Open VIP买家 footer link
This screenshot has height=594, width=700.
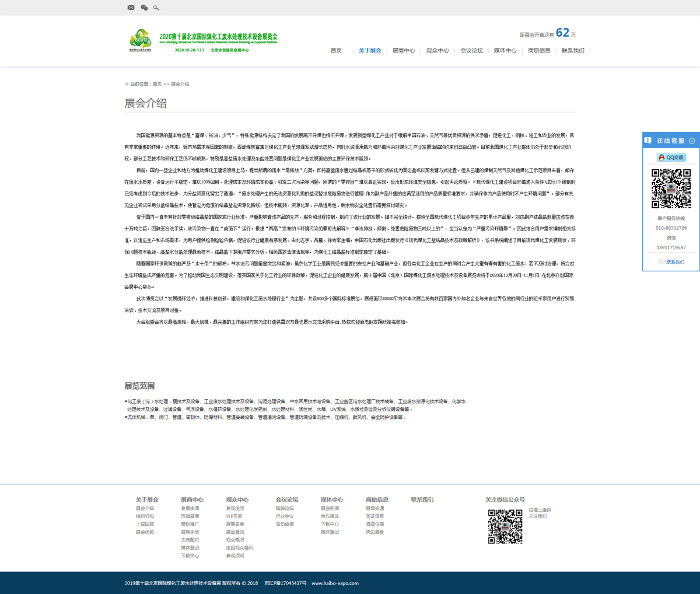(x=234, y=516)
